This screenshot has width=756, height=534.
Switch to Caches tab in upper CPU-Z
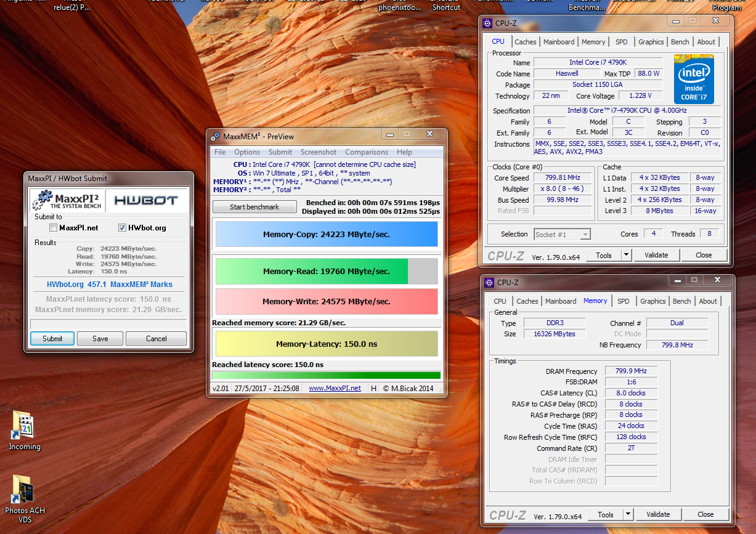[526, 42]
